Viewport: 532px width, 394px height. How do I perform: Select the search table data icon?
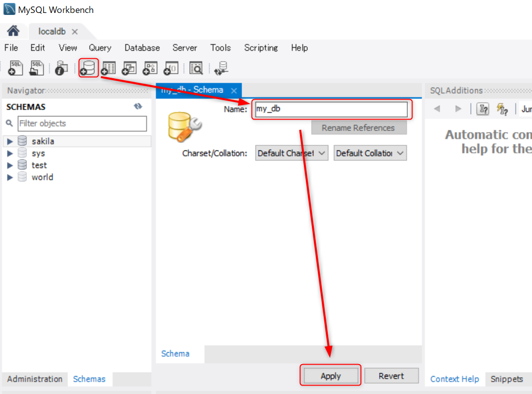coord(196,68)
